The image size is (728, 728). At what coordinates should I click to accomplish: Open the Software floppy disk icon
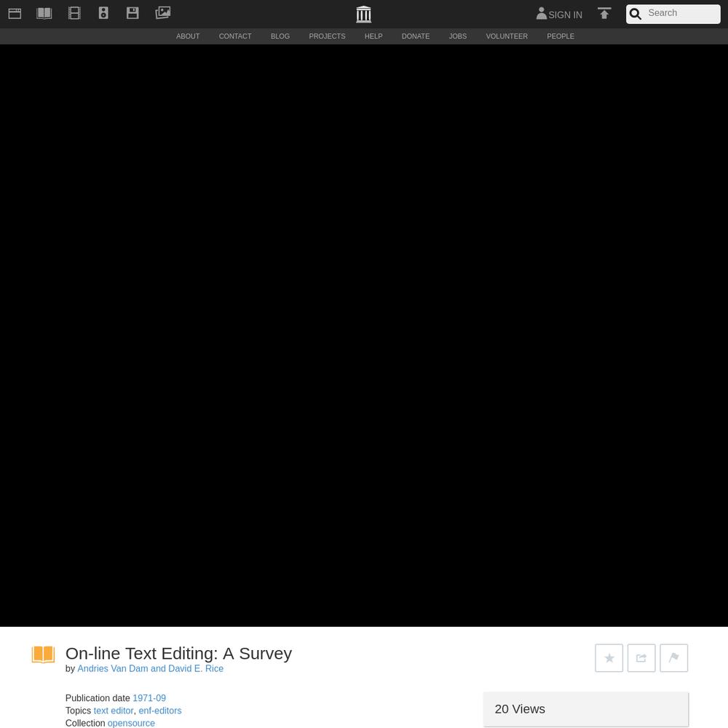point(132,13)
